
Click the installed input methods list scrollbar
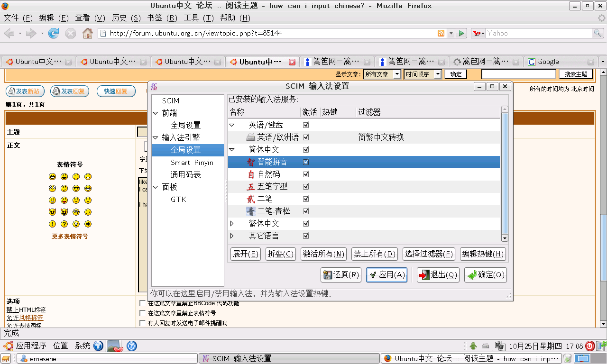point(505,174)
